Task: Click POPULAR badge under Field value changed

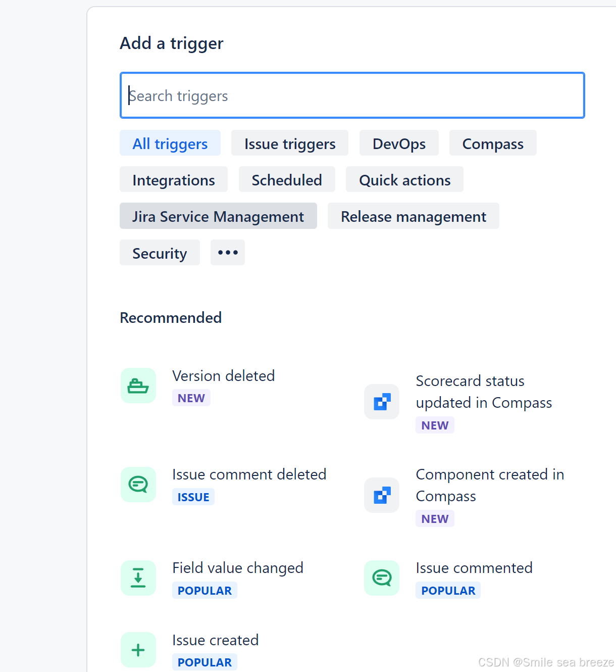Action: [204, 591]
